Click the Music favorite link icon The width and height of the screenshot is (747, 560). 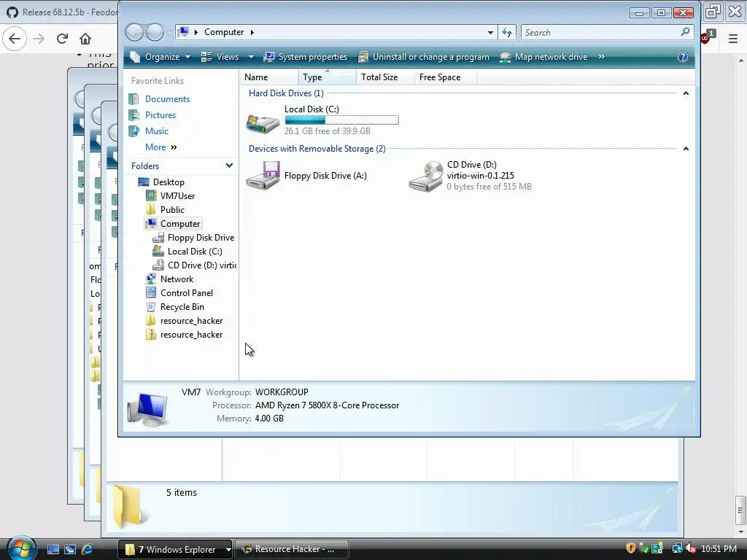[x=134, y=131]
